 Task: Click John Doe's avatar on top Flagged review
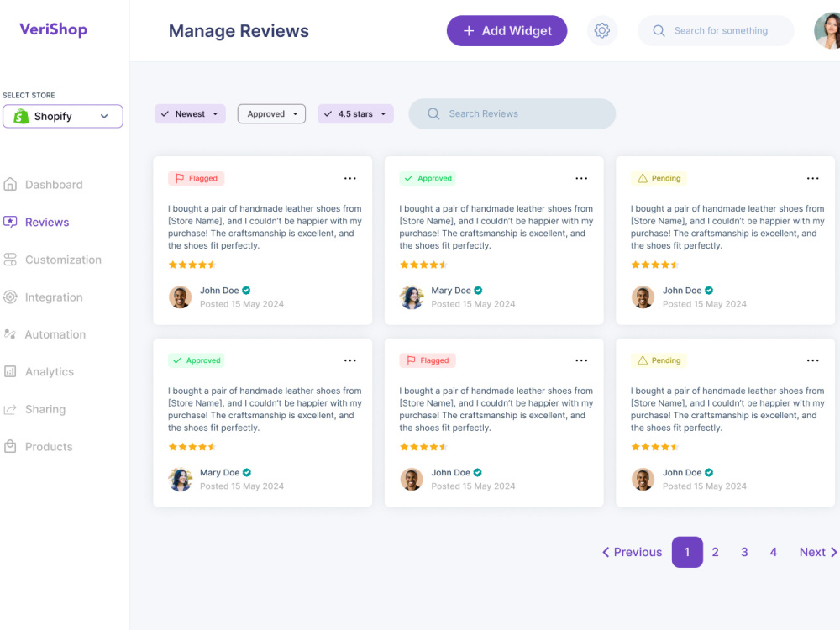[x=180, y=297]
